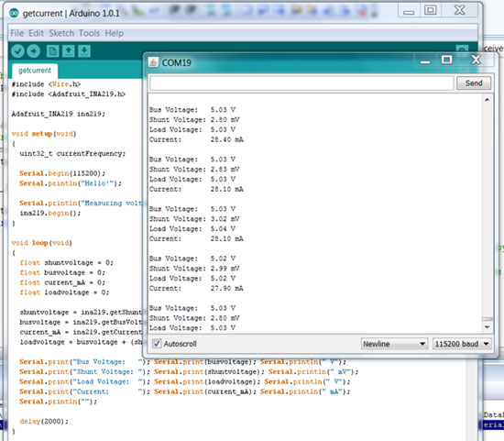Image resolution: width=504 pixels, height=441 pixels.
Task: Click the serial monitor text input field
Action: click(x=301, y=83)
